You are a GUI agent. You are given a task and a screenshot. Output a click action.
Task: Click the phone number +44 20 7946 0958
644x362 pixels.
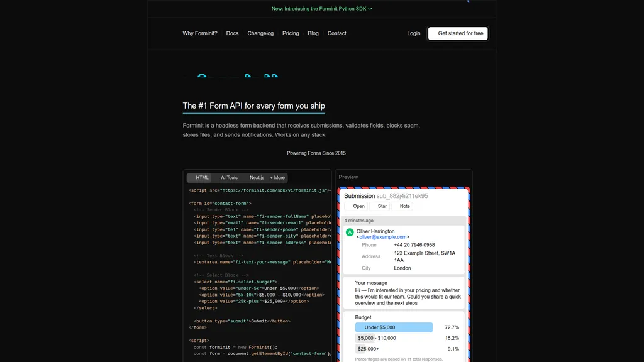(414, 245)
